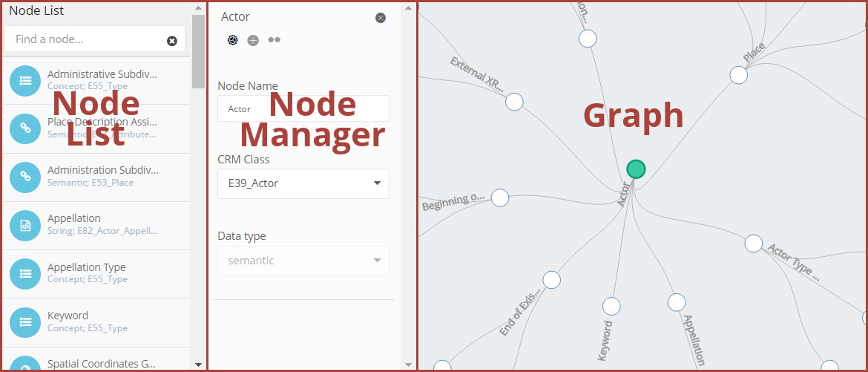
Task: Select the Actor Type... graph node
Action: tap(754, 244)
